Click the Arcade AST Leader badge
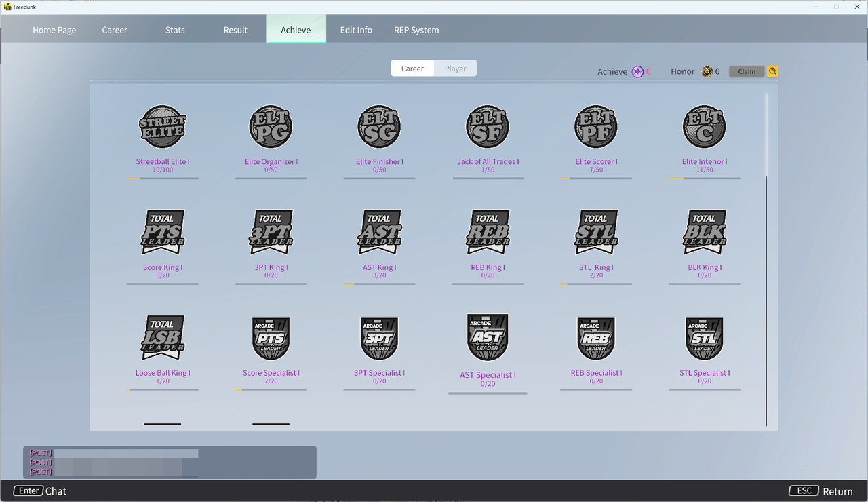This screenshot has height=502, width=868. tap(488, 338)
